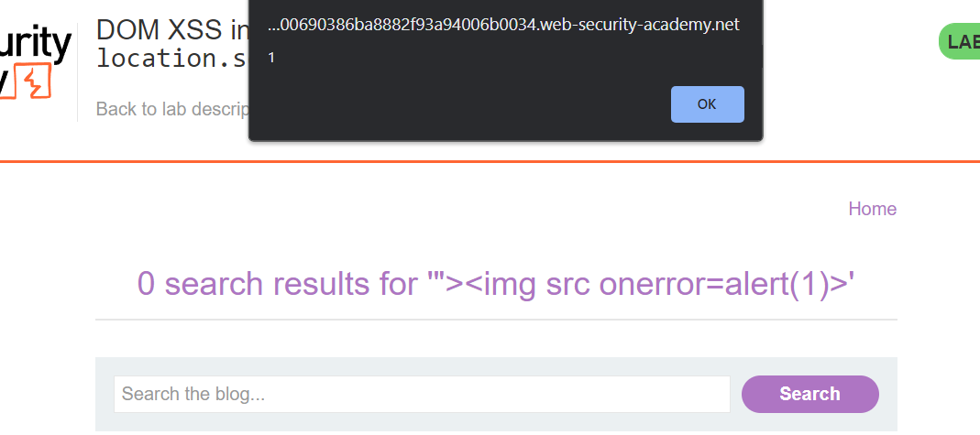Click empty alert area left of OK
The height and width of the screenshot is (435, 980).
pyautogui.click(x=458, y=104)
